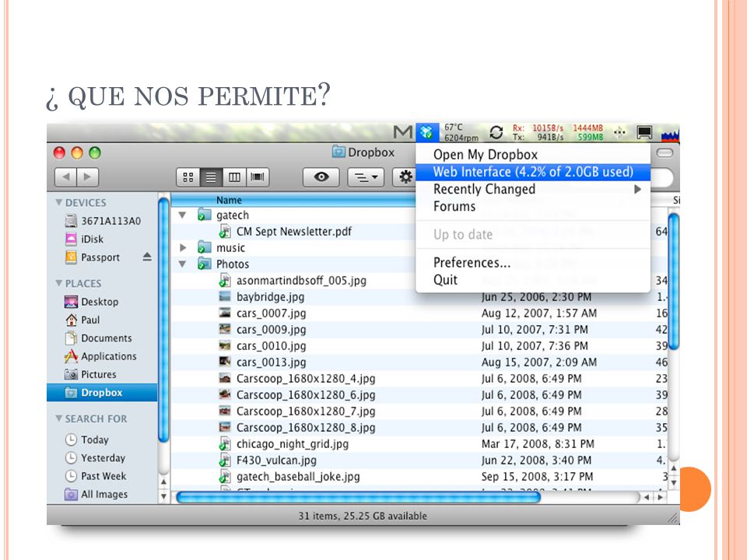
Task: Show files from Past Week search
Action: [95, 476]
